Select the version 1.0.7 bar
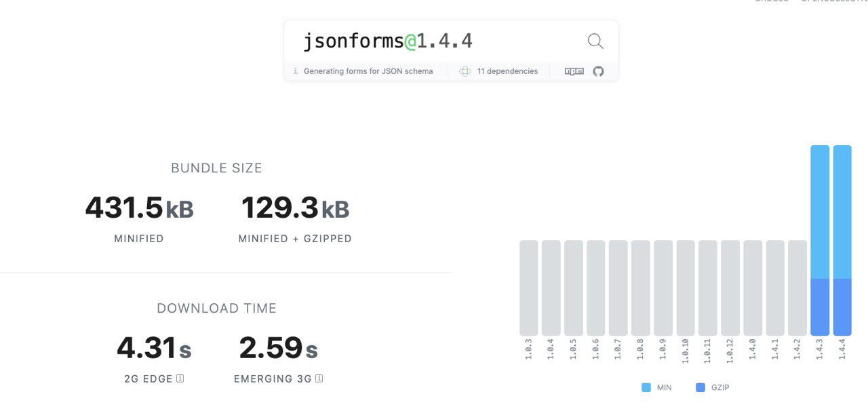 click(x=618, y=288)
